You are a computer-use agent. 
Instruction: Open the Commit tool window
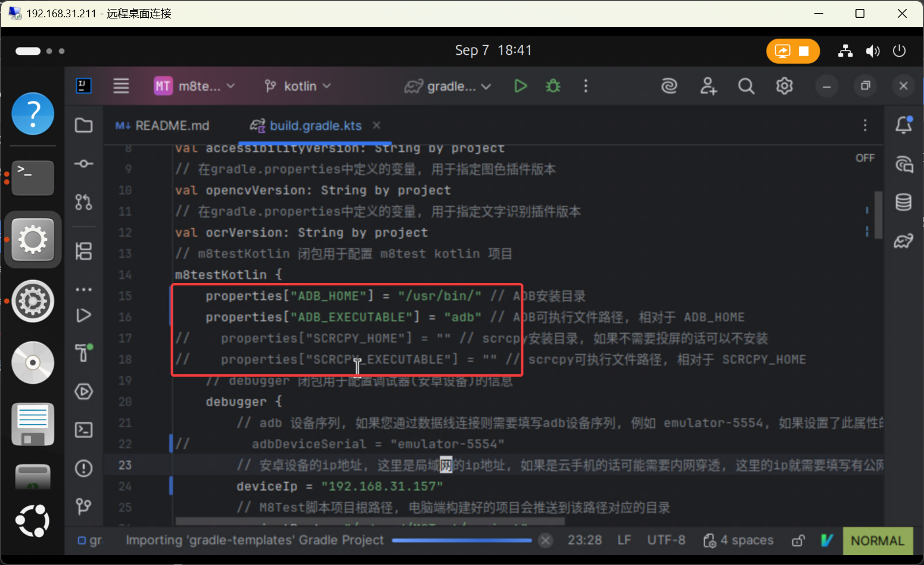pos(83,164)
